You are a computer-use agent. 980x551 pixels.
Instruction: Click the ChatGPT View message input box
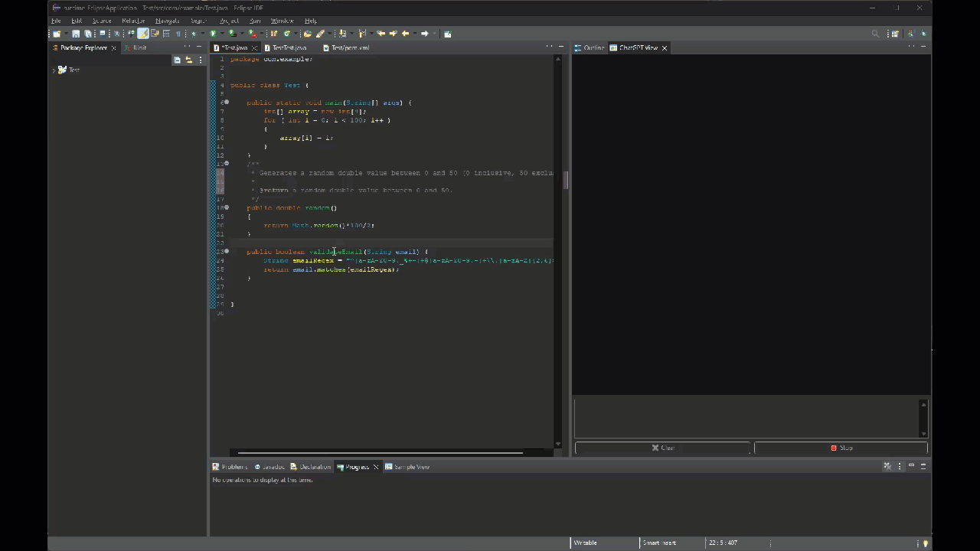tap(746, 417)
